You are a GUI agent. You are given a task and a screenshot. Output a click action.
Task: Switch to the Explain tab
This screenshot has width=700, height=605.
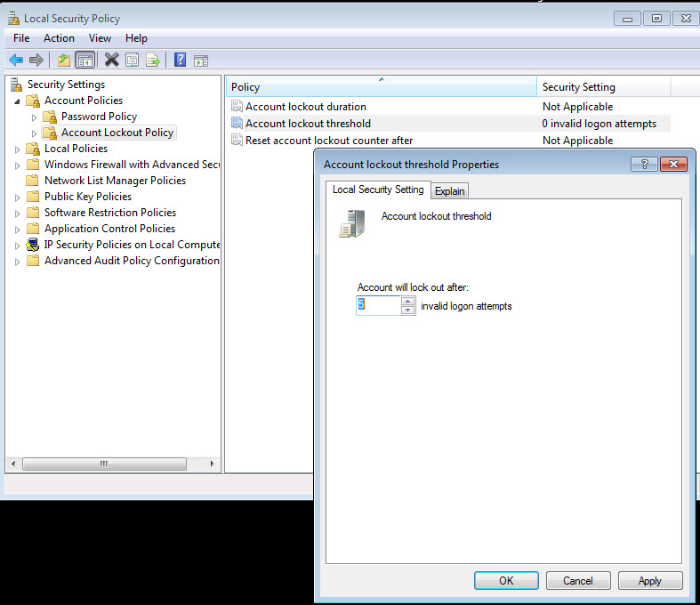450,191
